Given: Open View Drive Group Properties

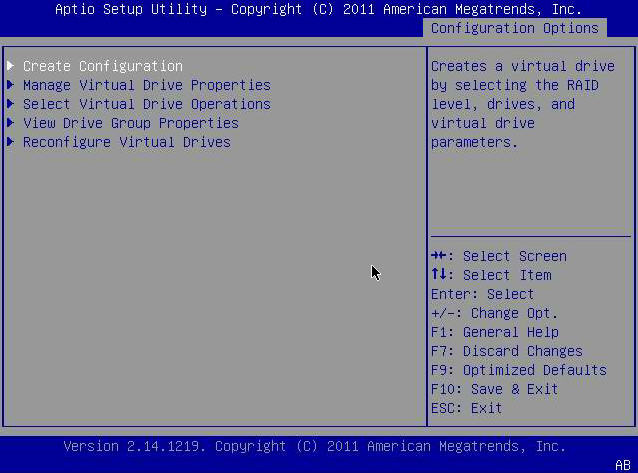Looking at the screenshot, I should coord(131,123).
